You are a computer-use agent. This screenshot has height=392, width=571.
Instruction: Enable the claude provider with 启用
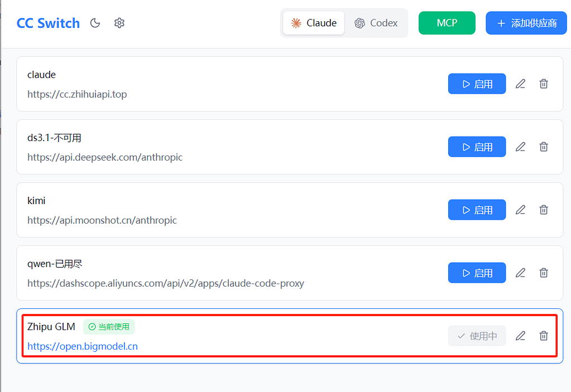[477, 84]
